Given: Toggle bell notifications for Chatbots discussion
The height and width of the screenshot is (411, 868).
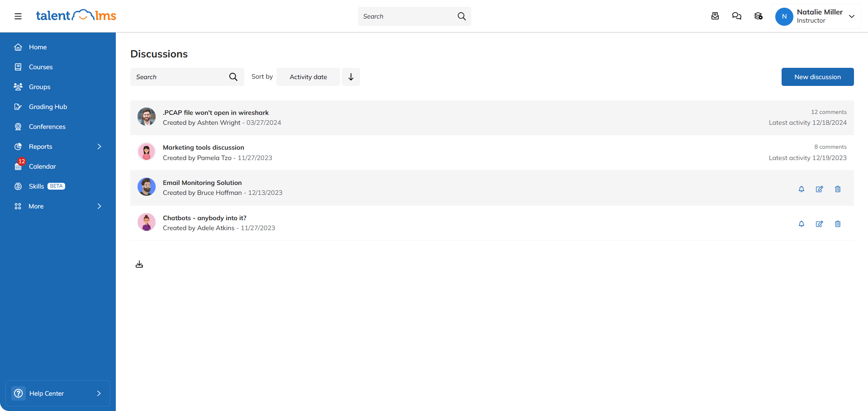Looking at the screenshot, I should 802,224.
